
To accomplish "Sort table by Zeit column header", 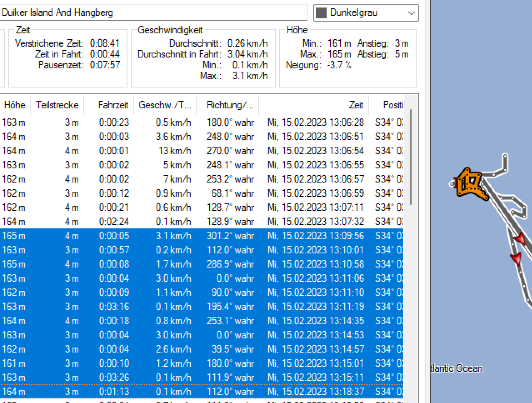I will click(x=314, y=105).
